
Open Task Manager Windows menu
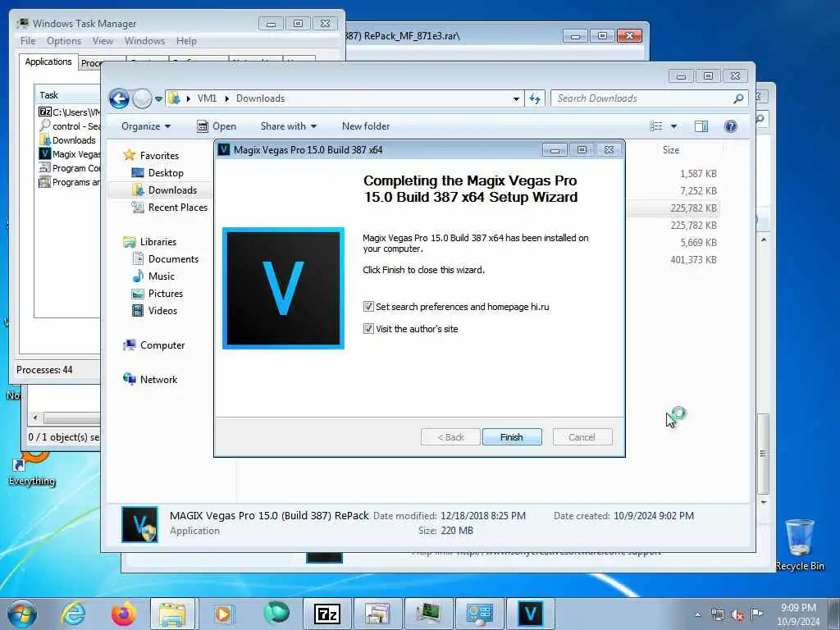coord(144,41)
